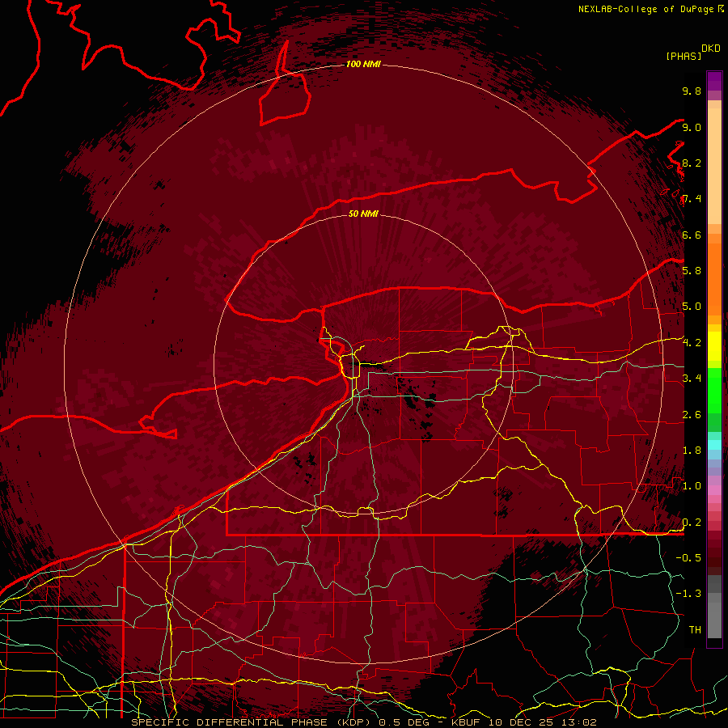This screenshot has width=728, height=728.
Task: Click the 50 NMI range ring label
Action: (363, 214)
